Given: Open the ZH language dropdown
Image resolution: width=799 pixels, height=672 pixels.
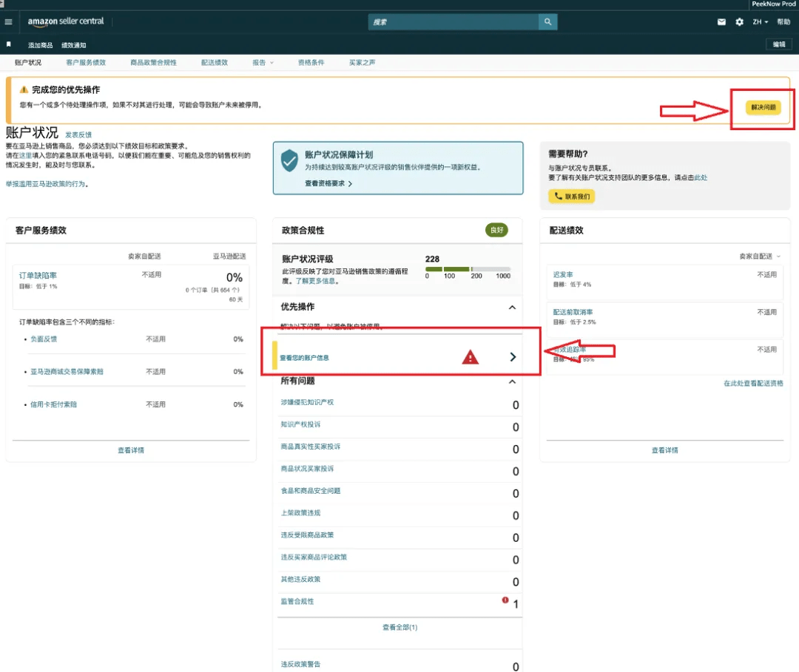Looking at the screenshot, I should (760, 22).
